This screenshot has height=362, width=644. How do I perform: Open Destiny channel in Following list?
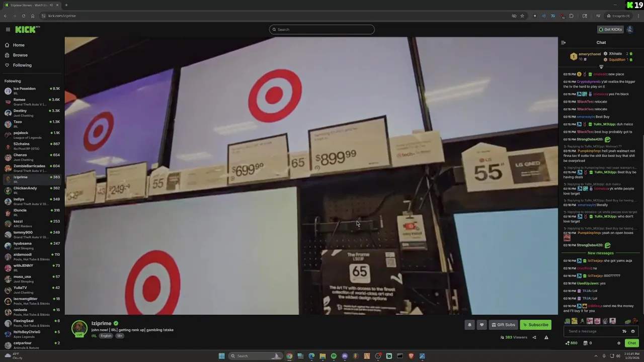click(32, 113)
